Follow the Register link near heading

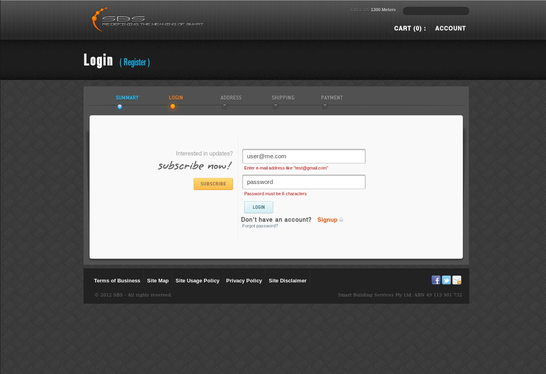click(135, 62)
